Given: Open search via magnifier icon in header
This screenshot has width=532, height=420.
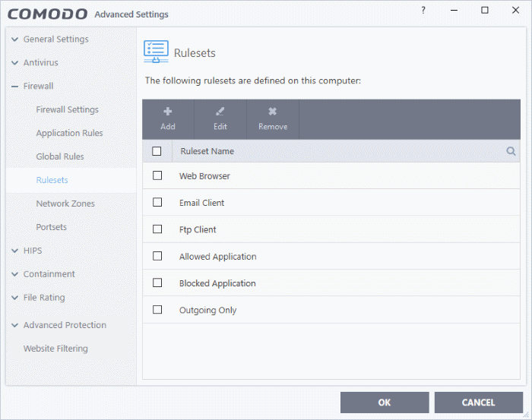Looking at the screenshot, I should click(511, 151).
